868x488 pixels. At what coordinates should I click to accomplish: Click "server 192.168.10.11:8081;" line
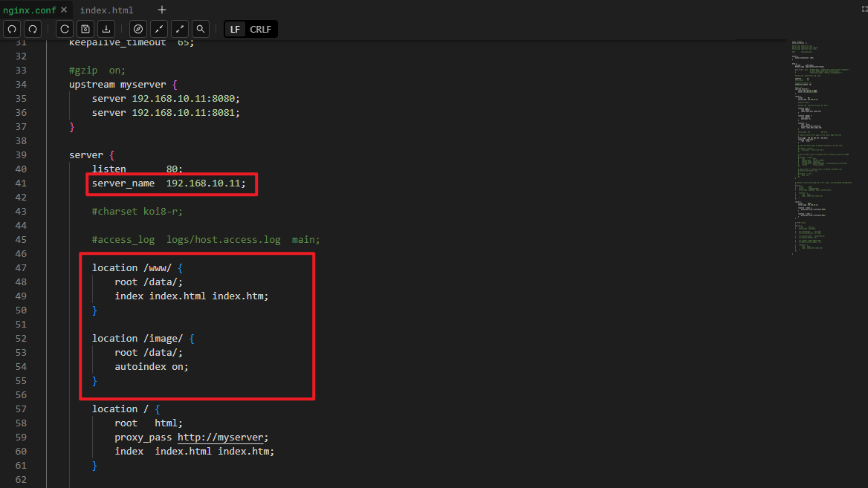coord(166,112)
